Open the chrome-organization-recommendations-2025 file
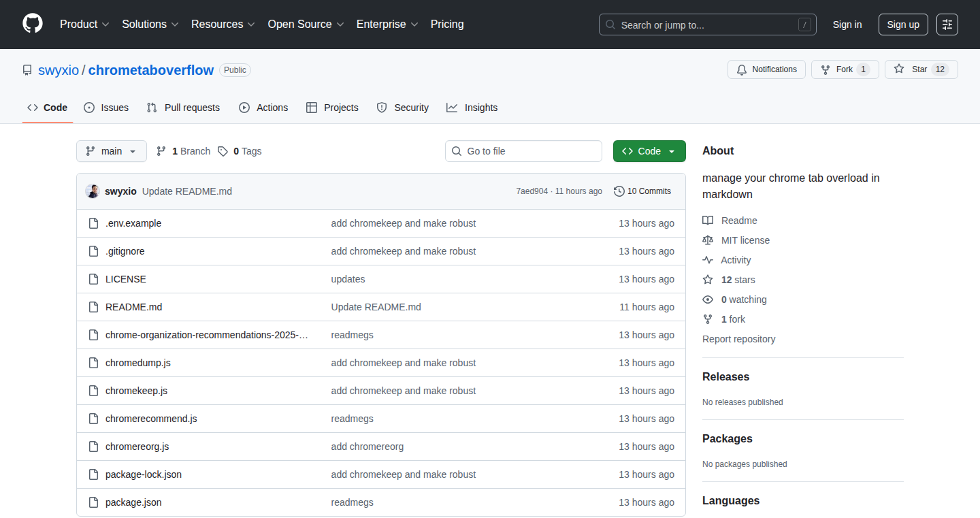 (x=207, y=335)
